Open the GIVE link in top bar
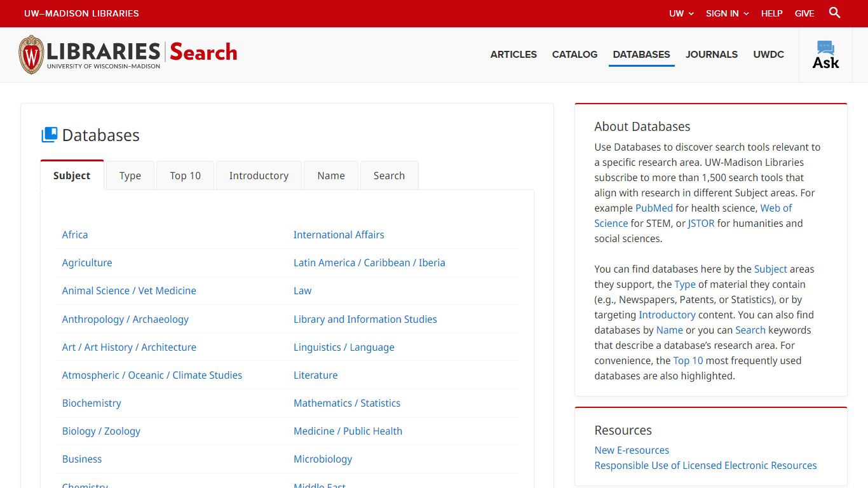Screen dimensions: 868x488 click(x=804, y=13)
